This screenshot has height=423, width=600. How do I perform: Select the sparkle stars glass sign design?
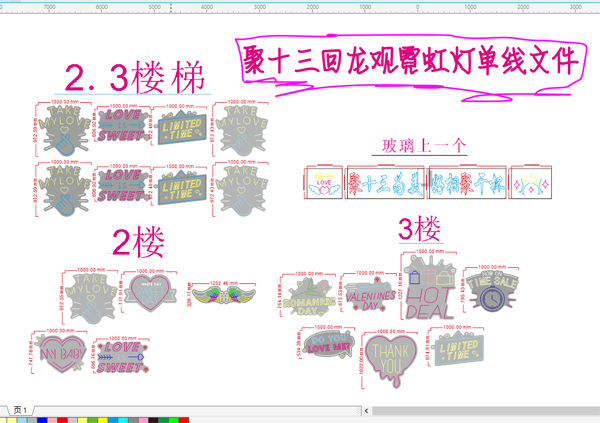pyautogui.click(x=531, y=183)
